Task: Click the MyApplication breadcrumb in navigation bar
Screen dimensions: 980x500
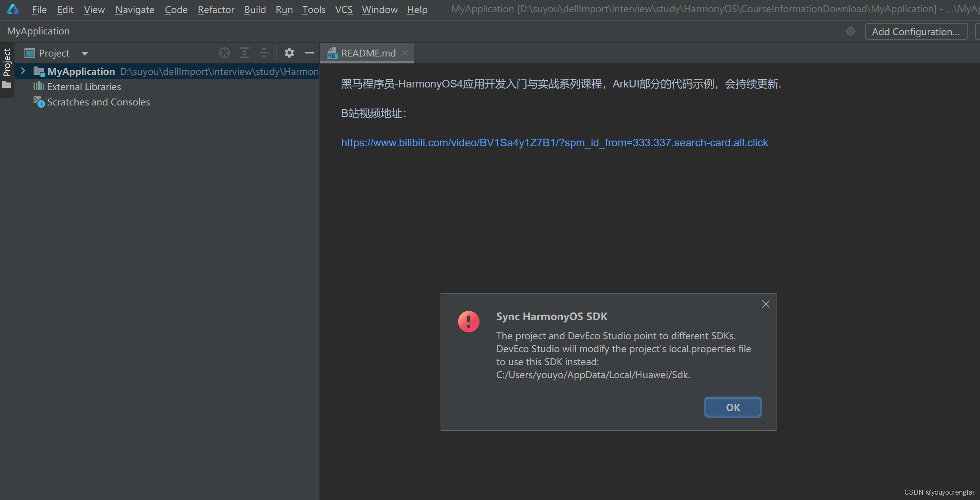Action: pyautogui.click(x=38, y=31)
